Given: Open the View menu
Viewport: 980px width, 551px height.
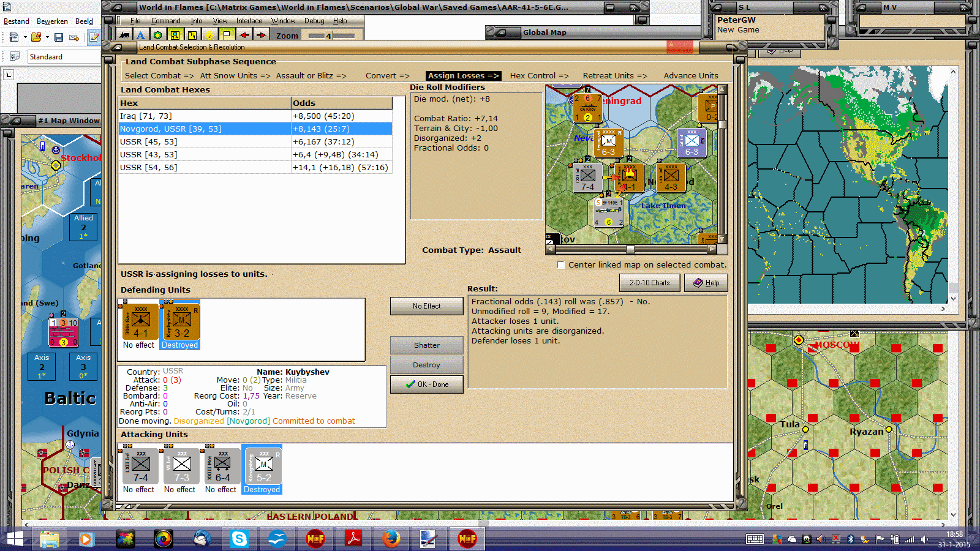Looking at the screenshot, I should 220,21.
